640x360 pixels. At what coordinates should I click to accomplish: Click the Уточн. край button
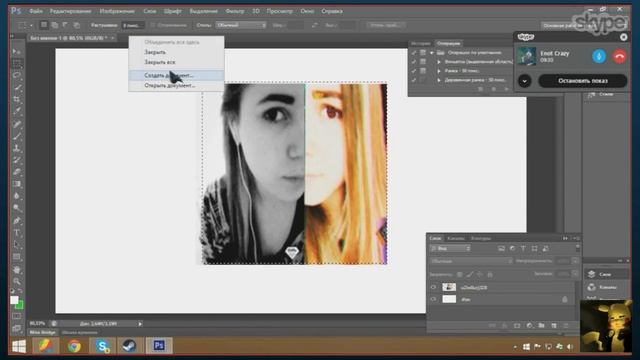point(385,25)
